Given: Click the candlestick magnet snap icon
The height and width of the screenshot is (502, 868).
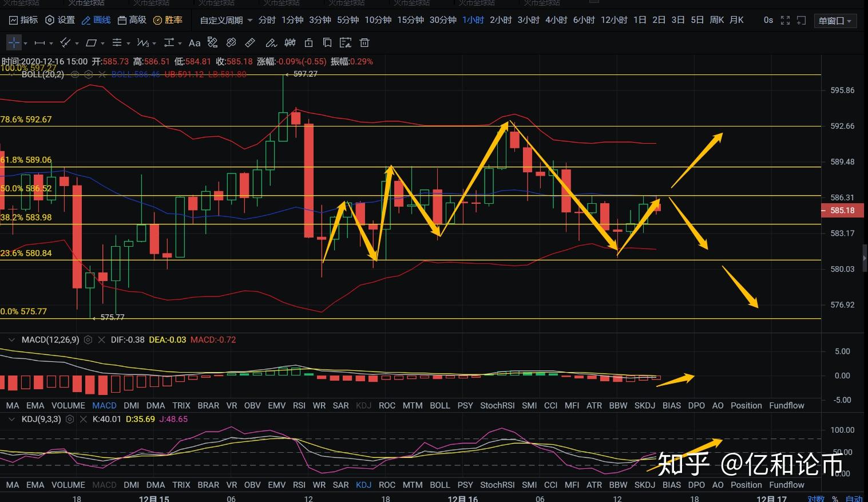Looking at the screenshot, I should (290, 42).
